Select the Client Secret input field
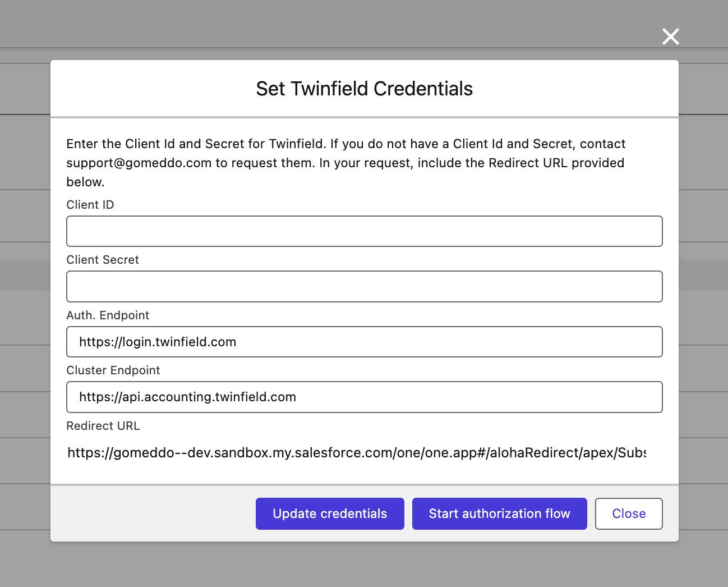This screenshot has height=587, width=728. click(364, 286)
